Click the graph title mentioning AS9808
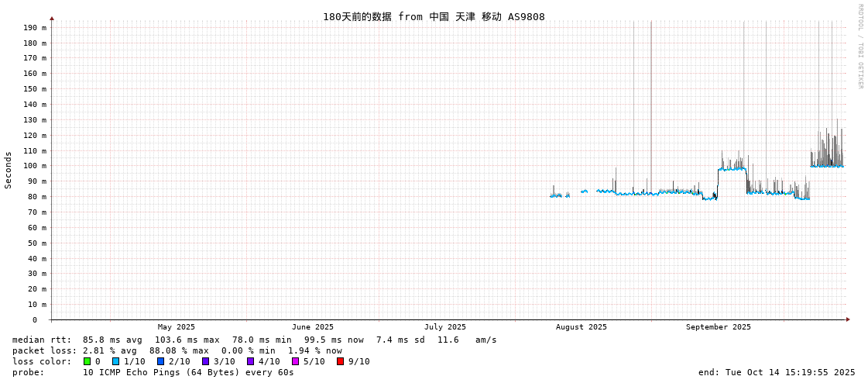The width and height of the screenshot is (868, 383). 434,17
